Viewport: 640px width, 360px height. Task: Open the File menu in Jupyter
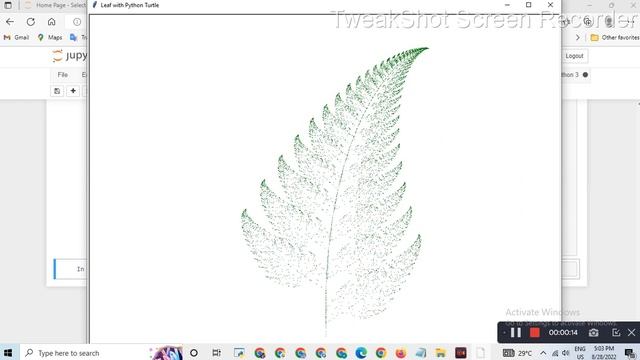[62, 75]
